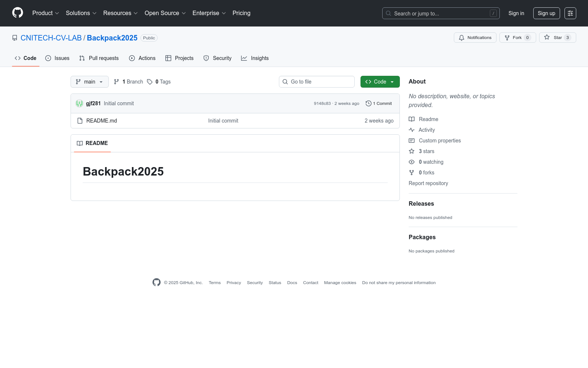Open the Security tab
This screenshot has height=368, width=588.
pos(218,58)
